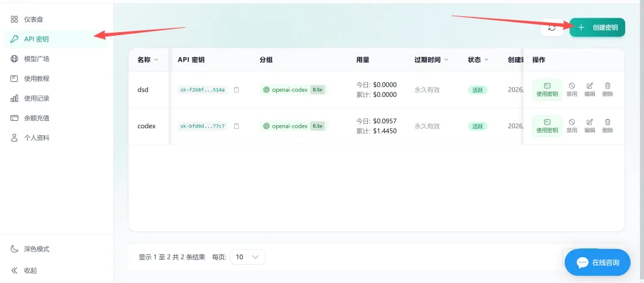Sort by 过期时间 column header
This screenshot has width=644, height=283.
[x=431, y=60]
